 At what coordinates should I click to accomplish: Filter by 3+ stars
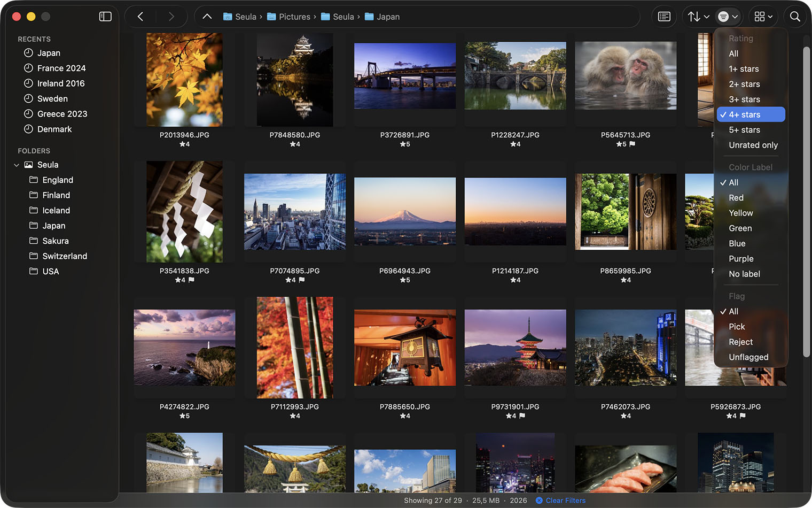(751, 99)
